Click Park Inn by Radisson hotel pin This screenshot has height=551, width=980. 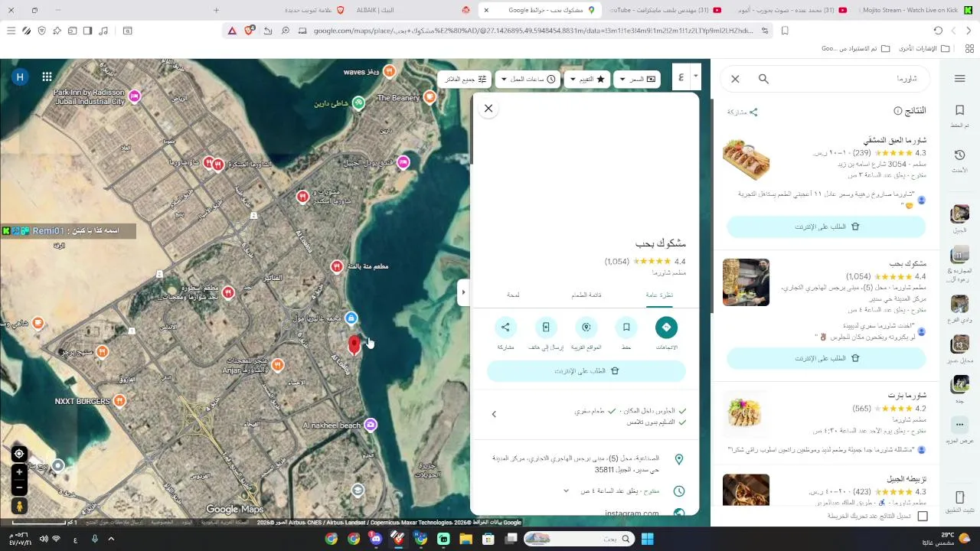click(135, 96)
